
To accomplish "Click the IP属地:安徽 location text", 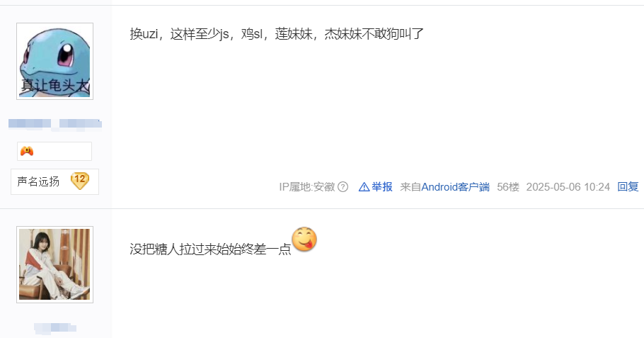I will click(307, 187).
